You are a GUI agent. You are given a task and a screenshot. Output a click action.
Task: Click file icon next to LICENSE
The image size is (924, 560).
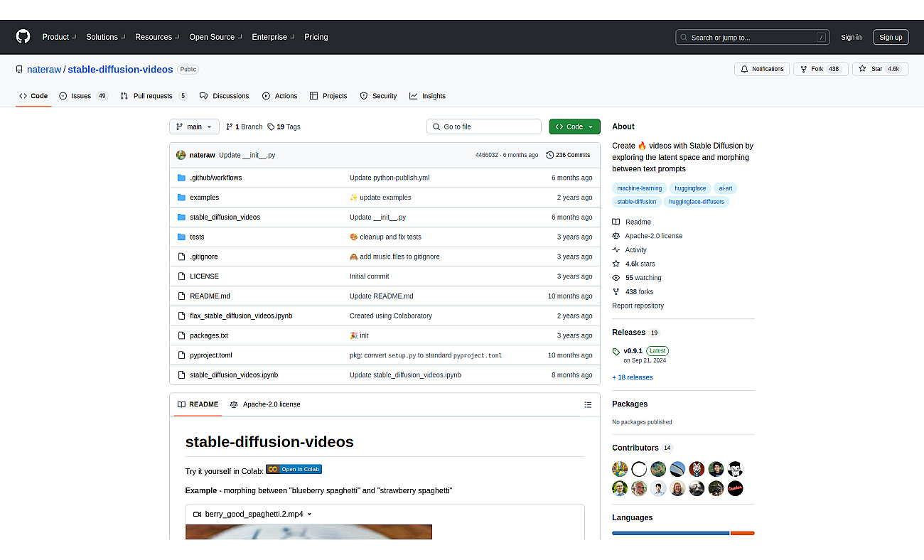click(x=181, y=276)
